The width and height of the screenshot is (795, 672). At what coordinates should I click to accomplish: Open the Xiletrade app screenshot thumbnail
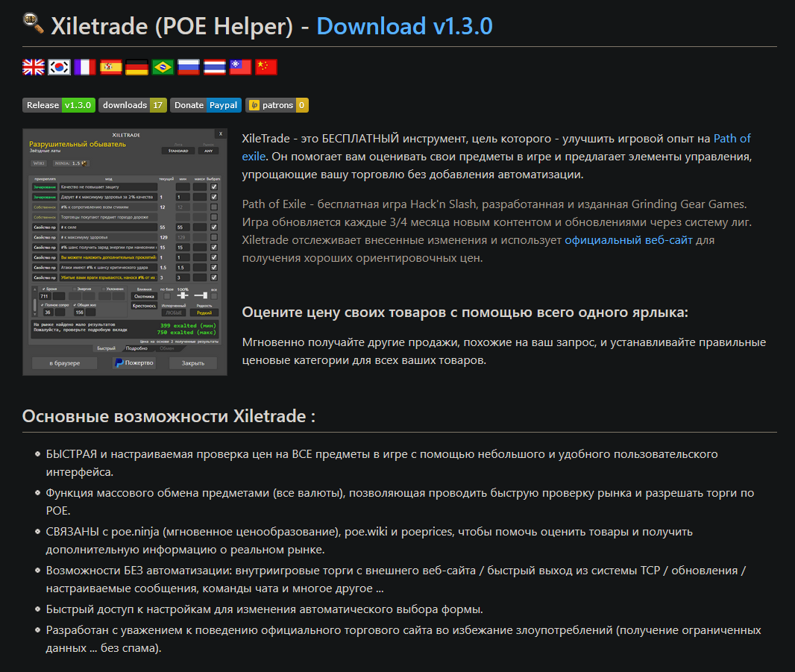coord(125,252)
